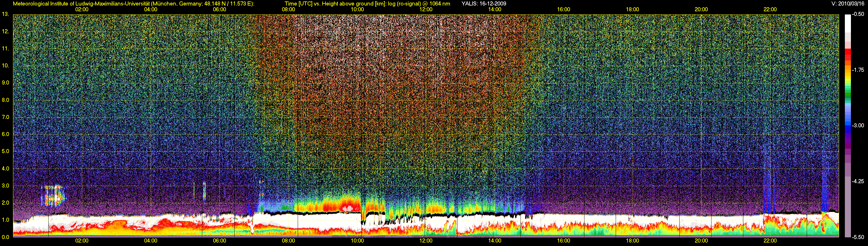The width and height of the screenshot is (868, 246).
Task: Click the red band of the color scale
Action: tap(847, 55)
